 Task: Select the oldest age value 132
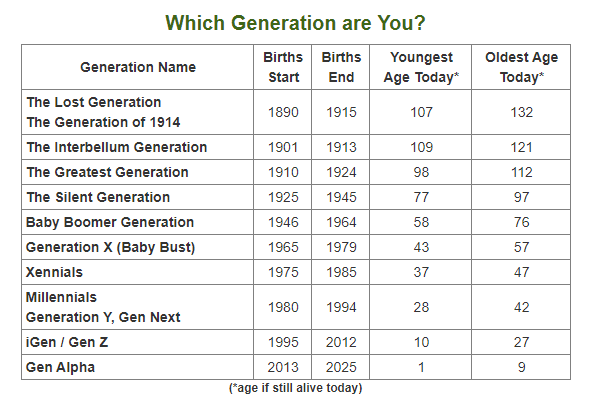tap(521, 112)
